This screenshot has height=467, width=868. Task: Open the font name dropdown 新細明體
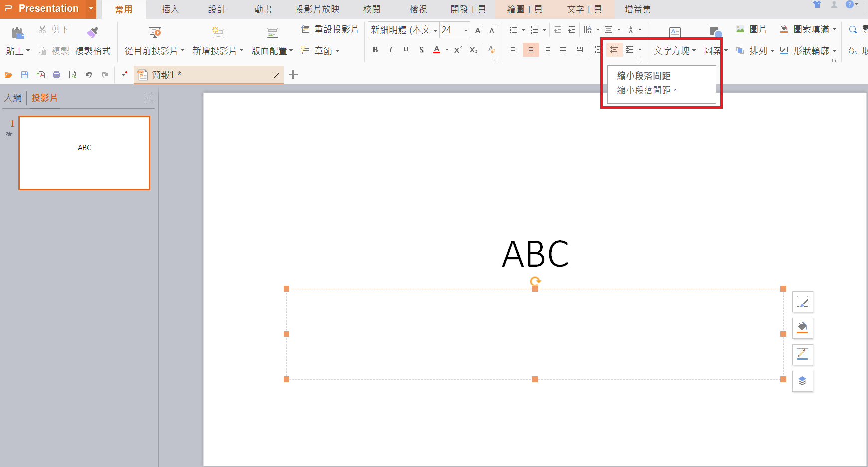pyautogui.click(x=435, y=30)
